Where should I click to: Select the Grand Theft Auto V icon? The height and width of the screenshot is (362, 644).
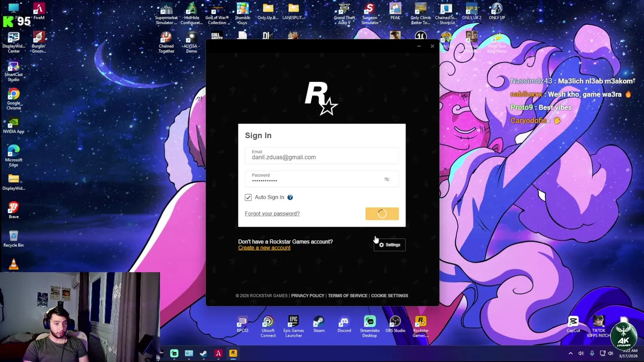point(344,14)
